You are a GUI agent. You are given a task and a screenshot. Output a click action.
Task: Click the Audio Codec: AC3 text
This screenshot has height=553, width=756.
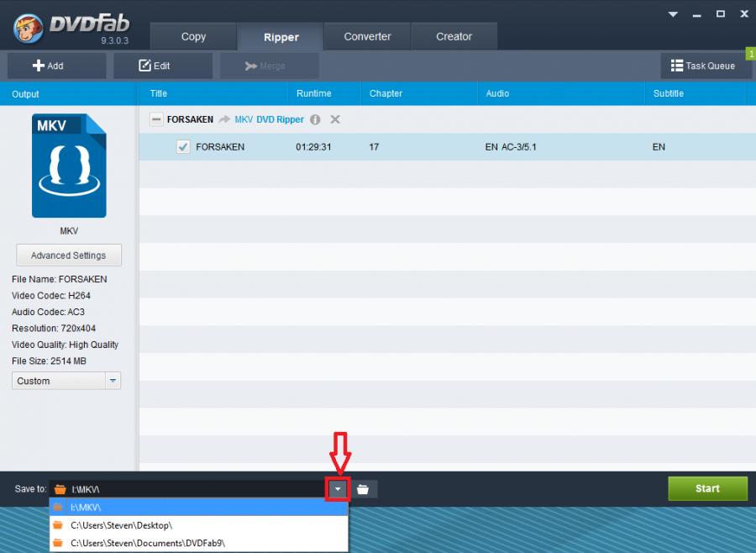point(48,312)
